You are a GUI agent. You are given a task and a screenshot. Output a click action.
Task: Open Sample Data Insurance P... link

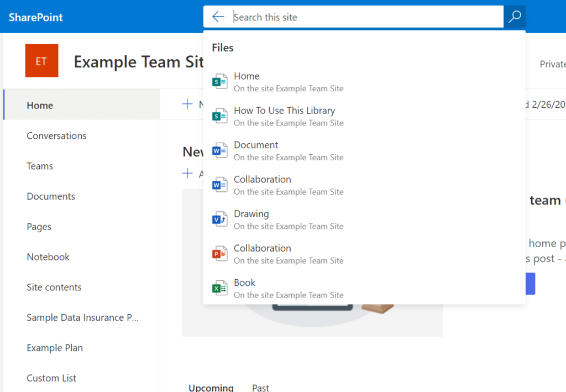[x=82, y=318]
